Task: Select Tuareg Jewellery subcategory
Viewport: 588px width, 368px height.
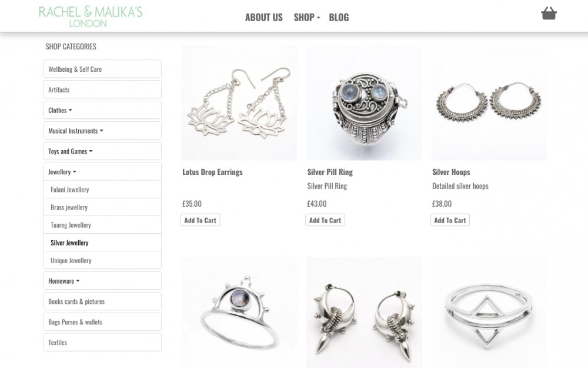Action: 102,225
